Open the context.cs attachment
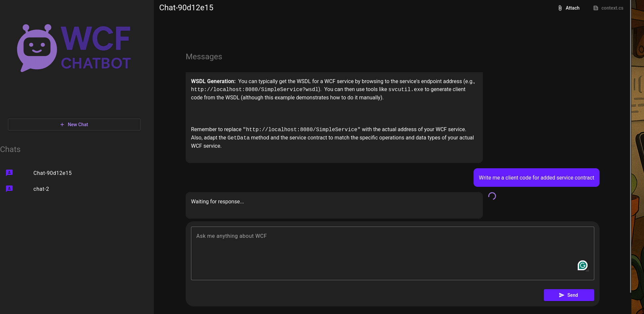This screenshot has height=314, width=644. (608, 8)
